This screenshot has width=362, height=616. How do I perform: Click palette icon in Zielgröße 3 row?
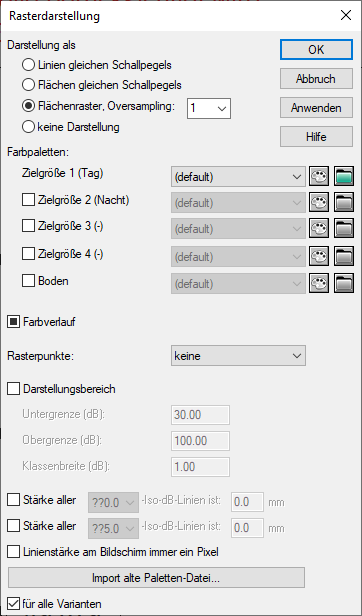(319, 229)
